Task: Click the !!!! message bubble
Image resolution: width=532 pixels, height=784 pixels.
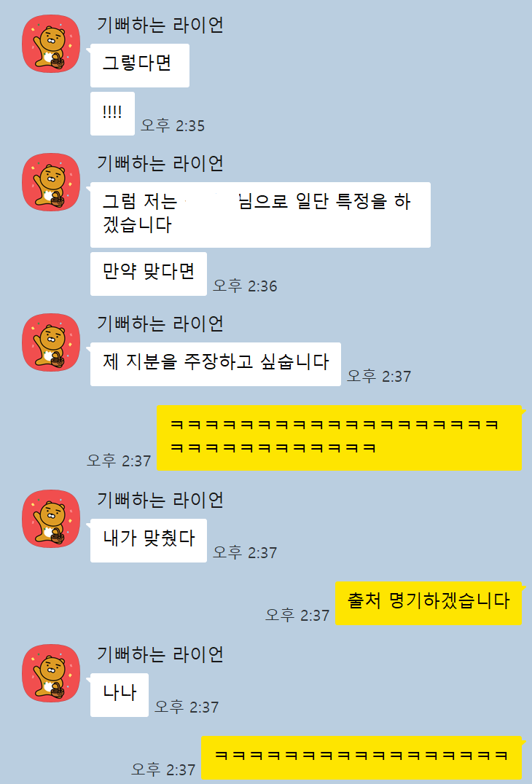Action: point(112,114)
